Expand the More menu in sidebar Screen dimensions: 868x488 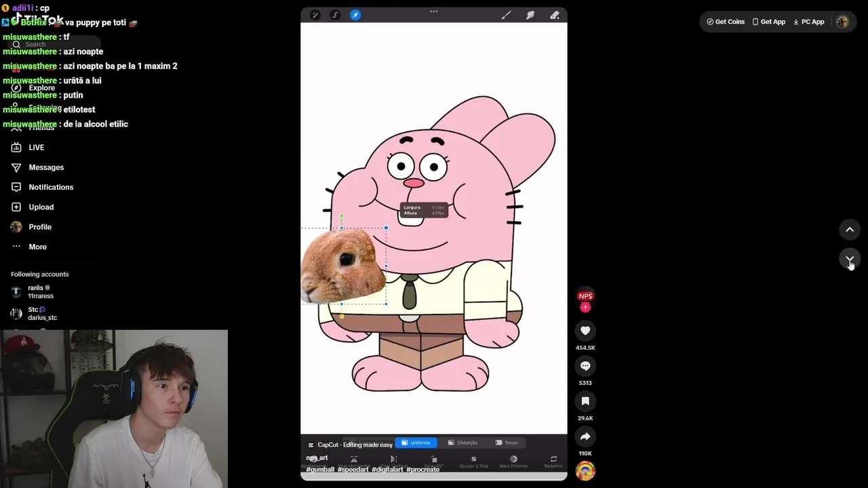pos(28,247)
